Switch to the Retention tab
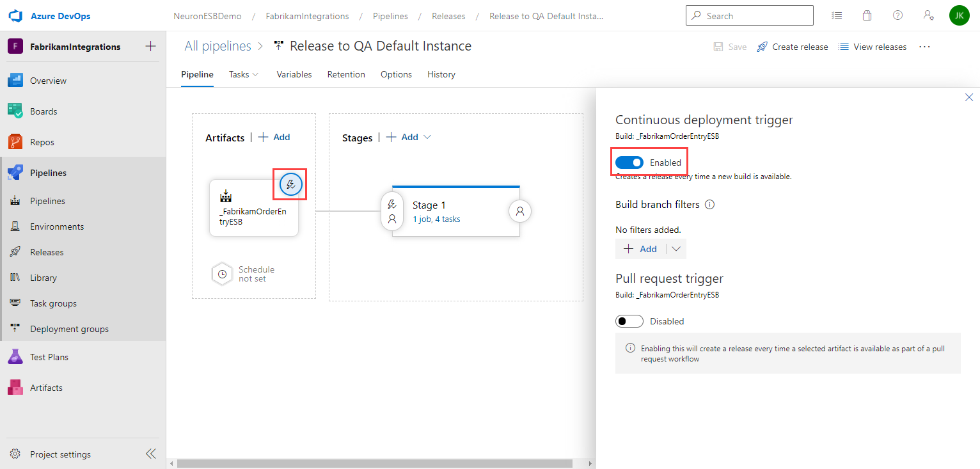This screenshot has width=980, height=469. [x=346, y=74]
